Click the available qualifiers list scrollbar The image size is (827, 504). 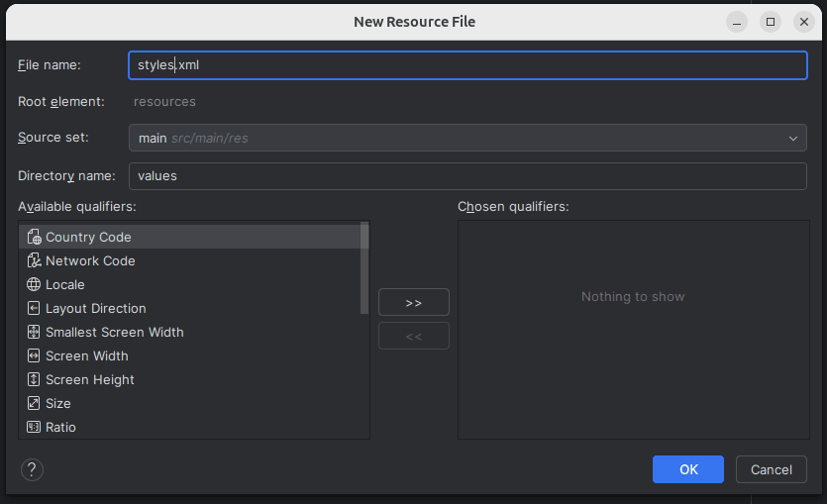364,267
